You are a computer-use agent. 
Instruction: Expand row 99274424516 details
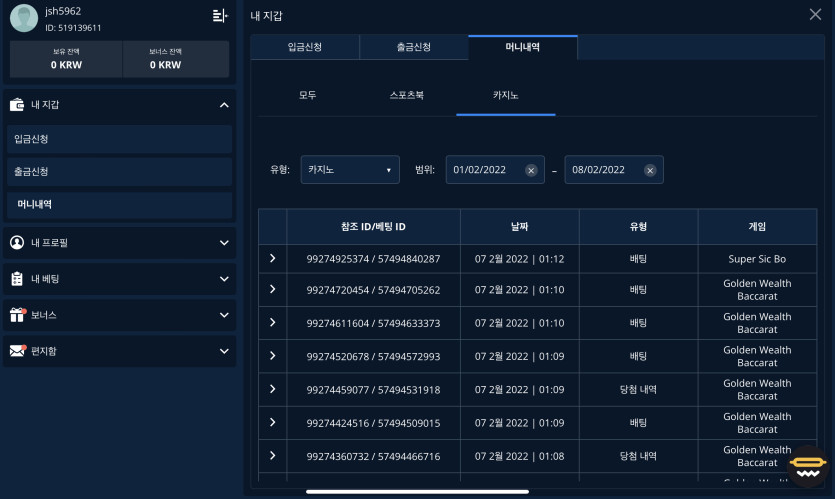pyautogui.click(x=273, y=422)
